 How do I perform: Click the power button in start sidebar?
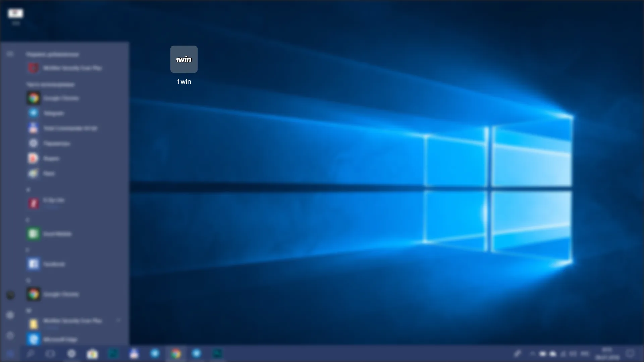tap(10, 336)
